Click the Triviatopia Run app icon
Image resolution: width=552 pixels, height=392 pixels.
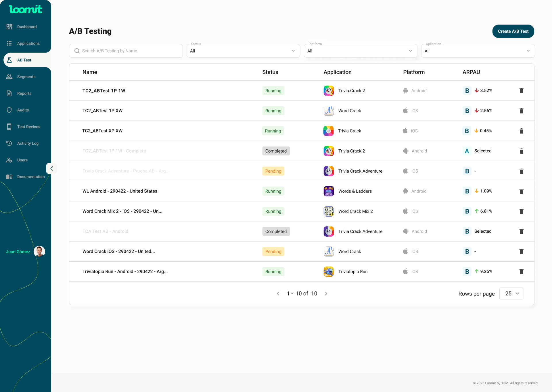tap(329, 272)
